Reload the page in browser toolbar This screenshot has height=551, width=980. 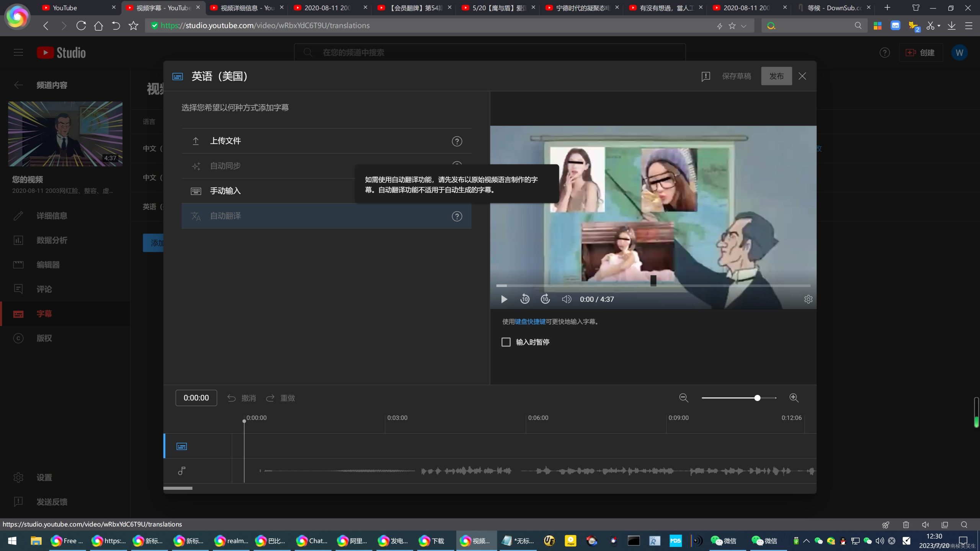[81, 26]
